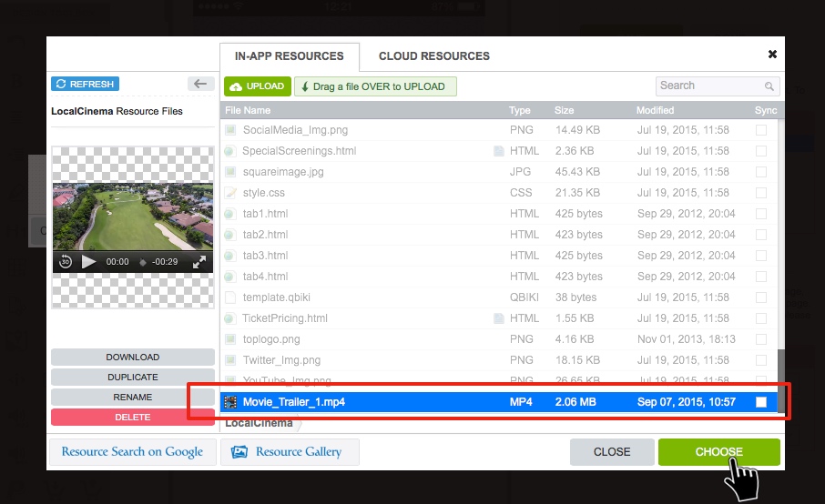
Task: Click the file icon of tab4.html
Action: pyautogui.click(x=229, y=277)
